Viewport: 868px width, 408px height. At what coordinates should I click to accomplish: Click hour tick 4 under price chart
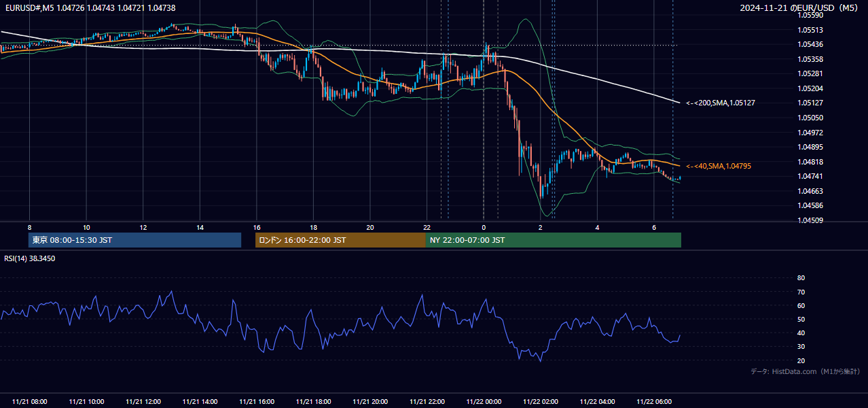pyautogui.click(x=597, y=227)
